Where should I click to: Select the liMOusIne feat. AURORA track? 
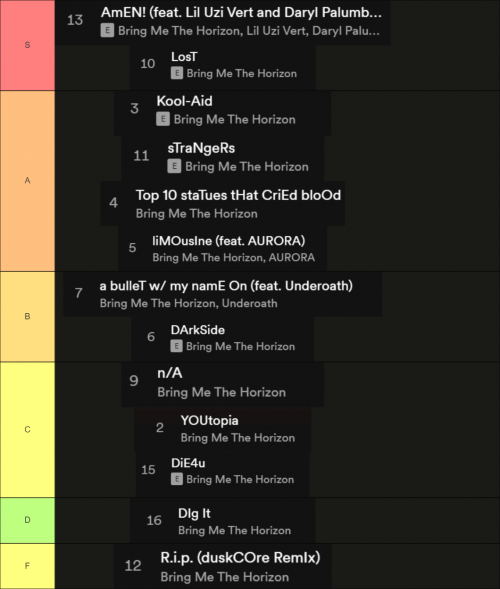(x=223, y=248)
